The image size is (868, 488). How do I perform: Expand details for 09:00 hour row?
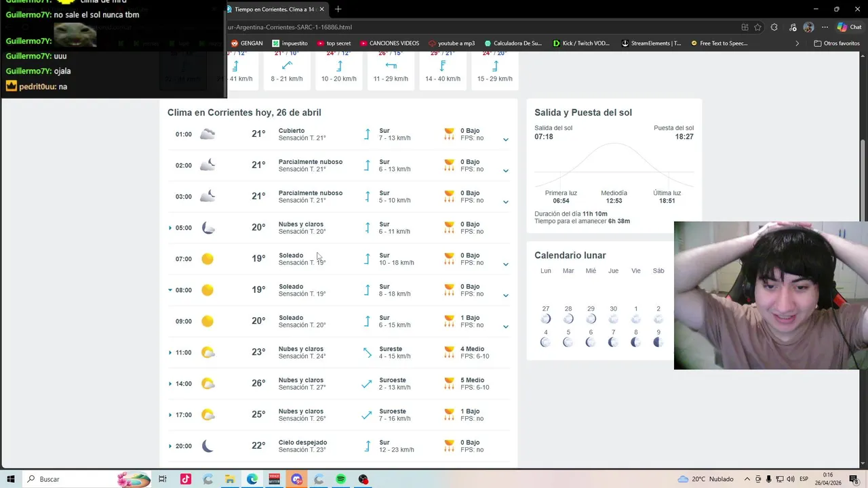pyautogui.click(x=506, y=327)
